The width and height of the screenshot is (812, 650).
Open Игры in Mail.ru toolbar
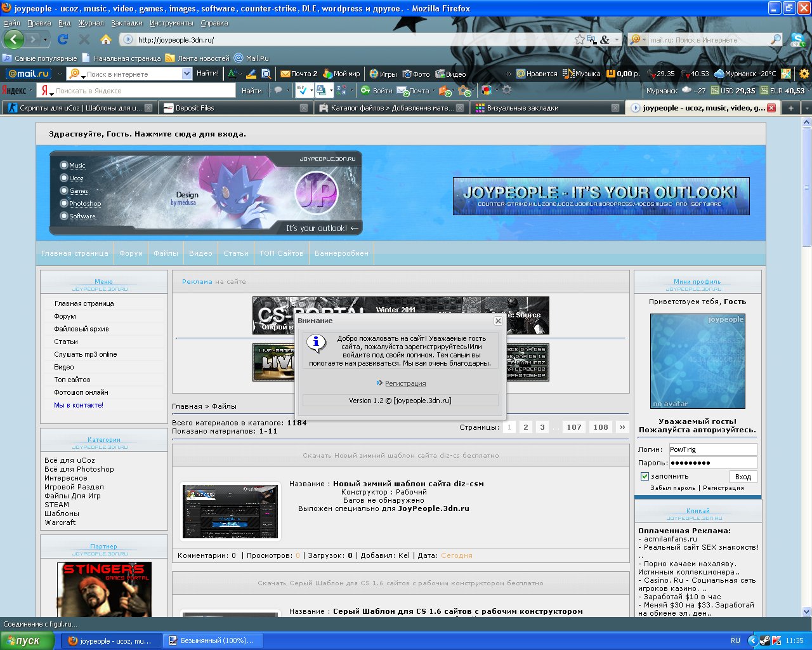(x=383, y=74)
